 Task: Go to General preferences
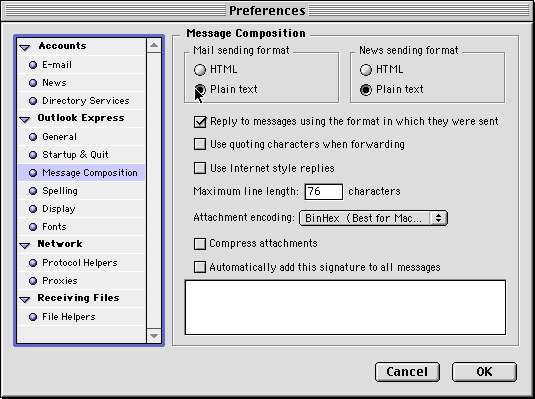[82, 137]
